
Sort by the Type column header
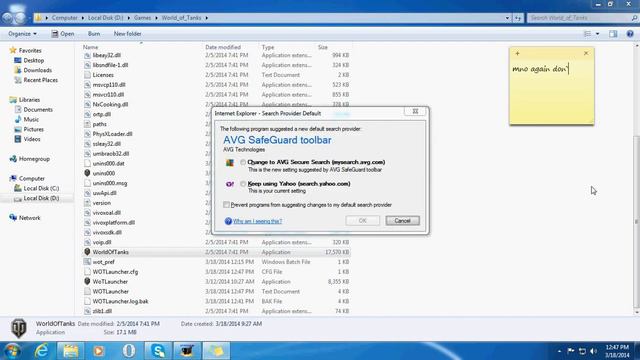click(268, 47)
